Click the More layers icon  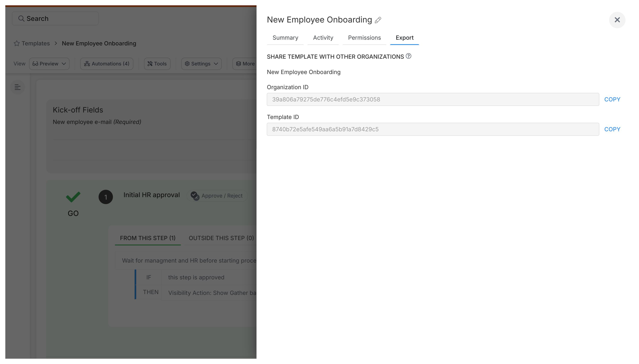(x=239, y=64)
